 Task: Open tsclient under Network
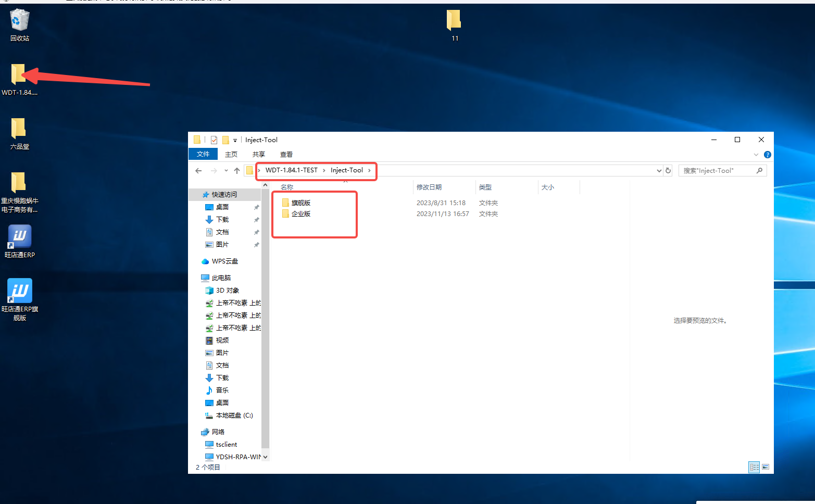(221, 444)
